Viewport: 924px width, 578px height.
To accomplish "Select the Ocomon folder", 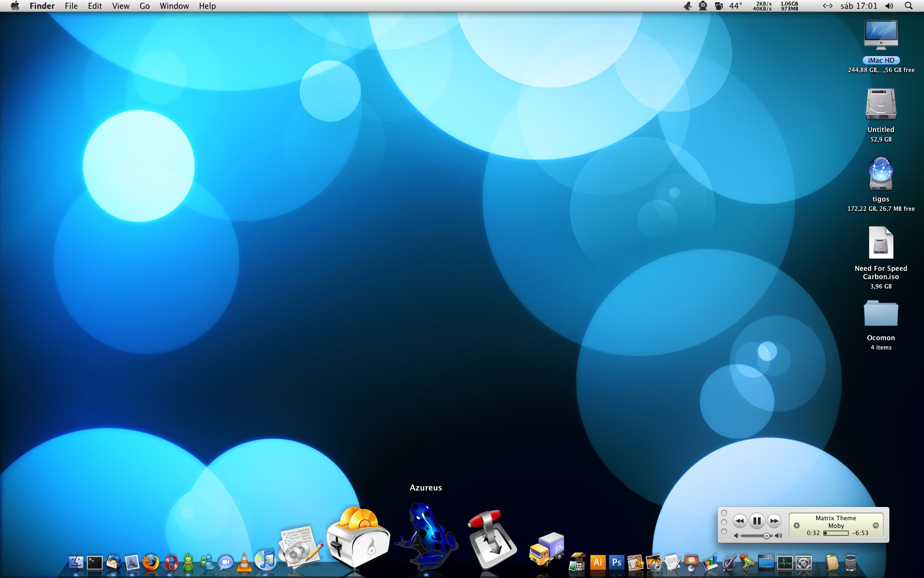I will click(x=881, y=313).
